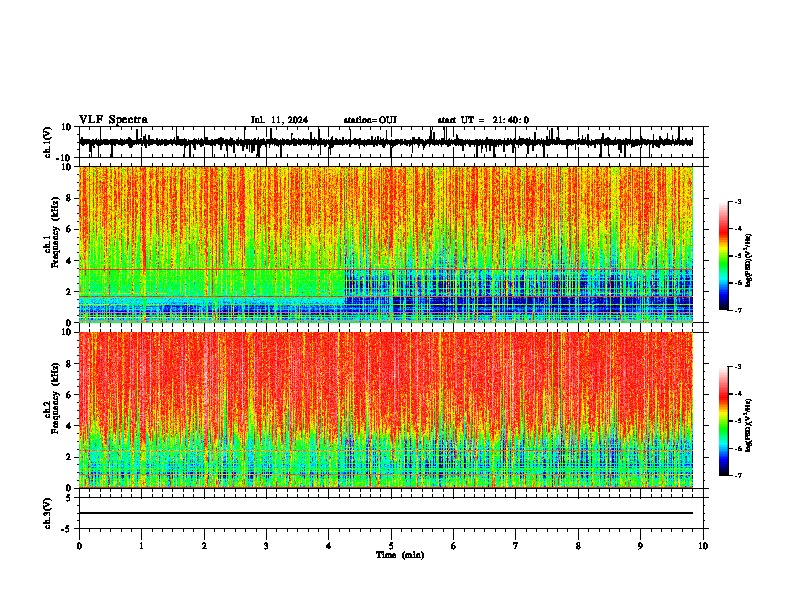Click the time axis tick label '7'
The height and width of the screenshot is (612, 792).
[516, 546]
